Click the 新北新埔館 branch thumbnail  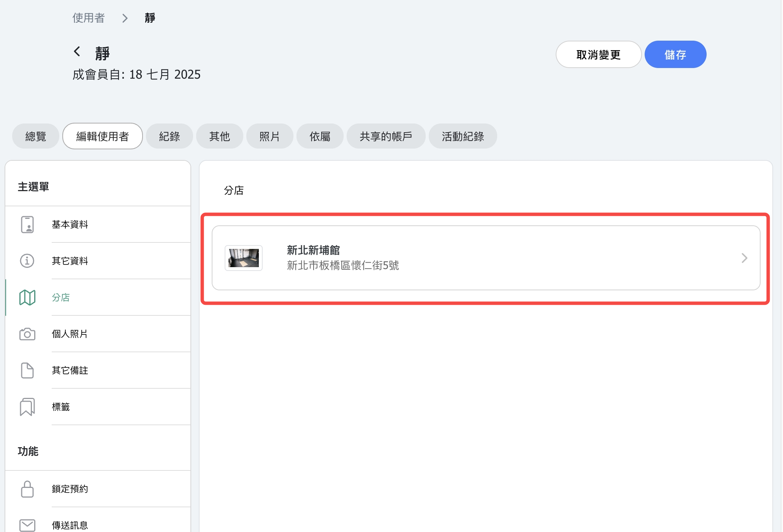(x=244, y=258)
